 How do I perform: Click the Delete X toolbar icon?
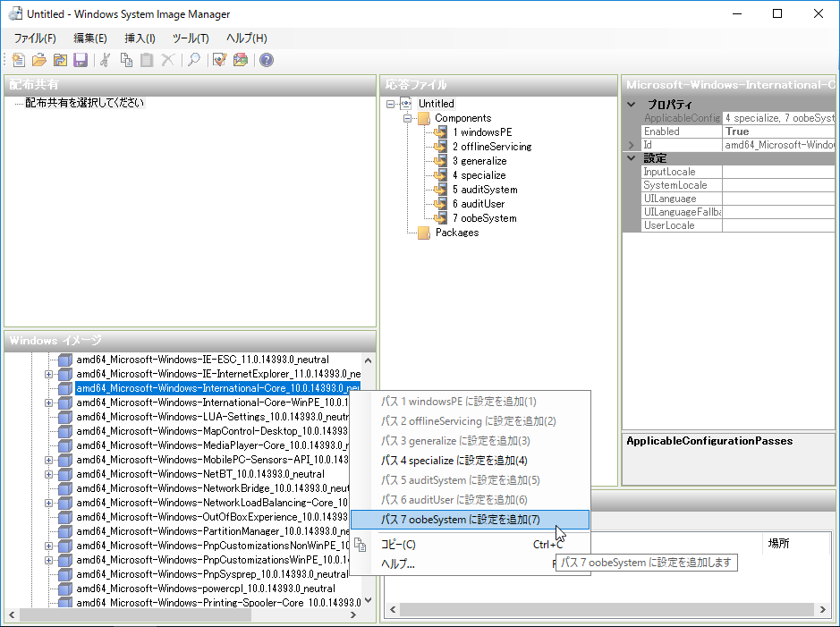point(167,60)
